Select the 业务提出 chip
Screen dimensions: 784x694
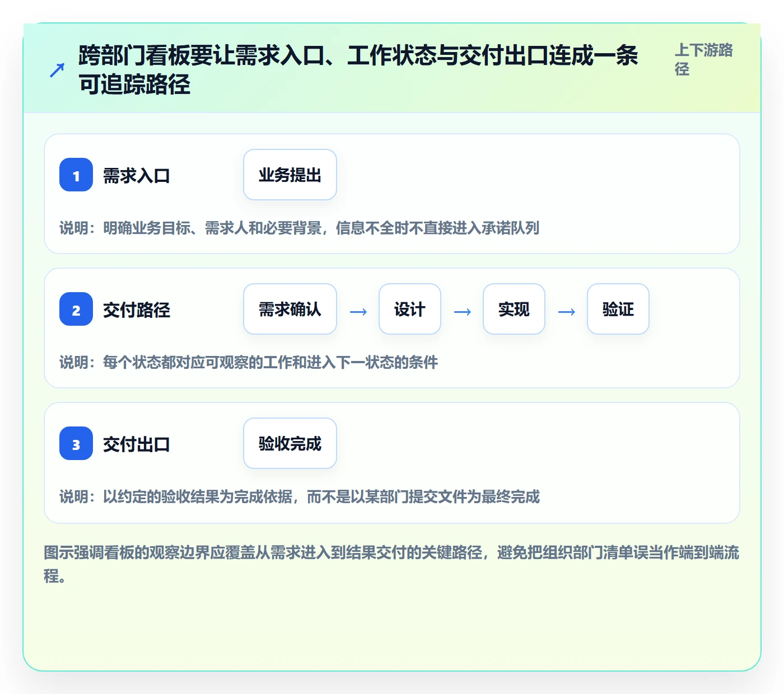coord(290,175)
